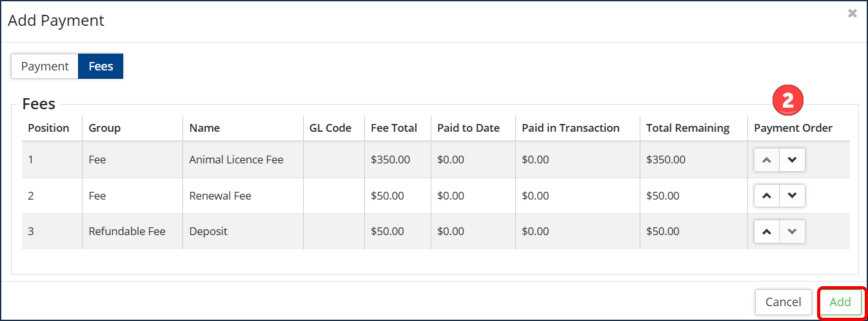The height and width of the screenshot is (321, 868).
Task: Close the Add Payment dialog with X
Action: tap(853, 13)
